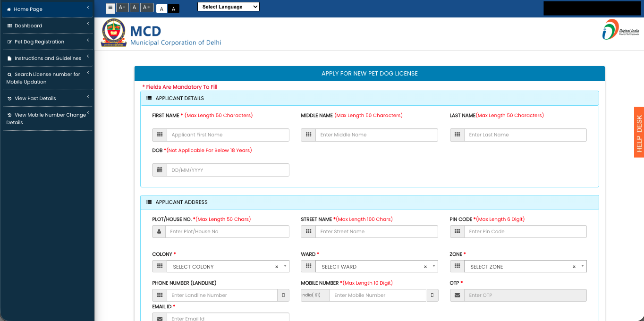Toggle sidebar with the hamburger menu icon
644x321 pixels.
pyautogui.click(x=110, y=8)
